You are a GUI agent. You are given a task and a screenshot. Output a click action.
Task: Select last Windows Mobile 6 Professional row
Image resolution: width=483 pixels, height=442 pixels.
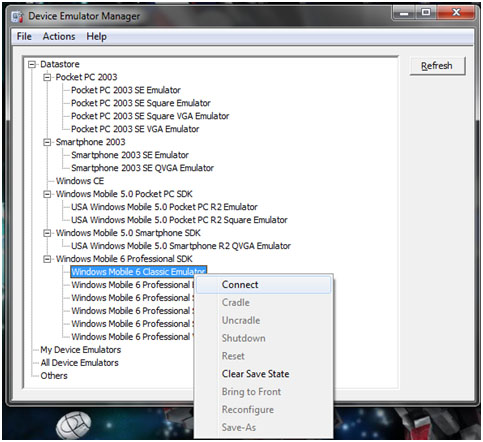click(x=132, y=337)
